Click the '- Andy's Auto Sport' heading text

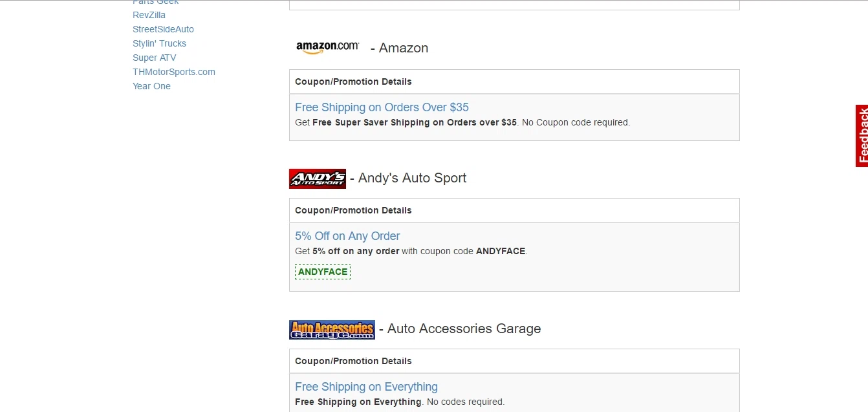[x=408, y=178]
